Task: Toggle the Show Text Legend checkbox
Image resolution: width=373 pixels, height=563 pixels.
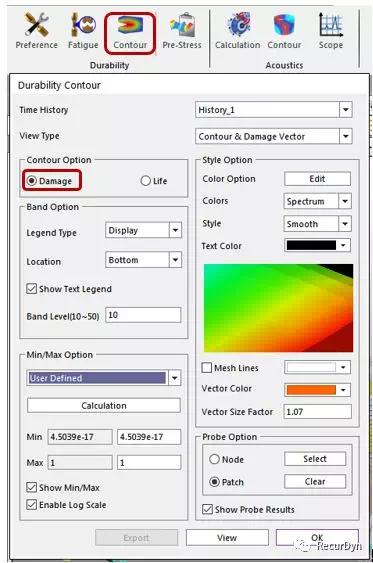Action: pyautogui.click(x=32, y=288)
